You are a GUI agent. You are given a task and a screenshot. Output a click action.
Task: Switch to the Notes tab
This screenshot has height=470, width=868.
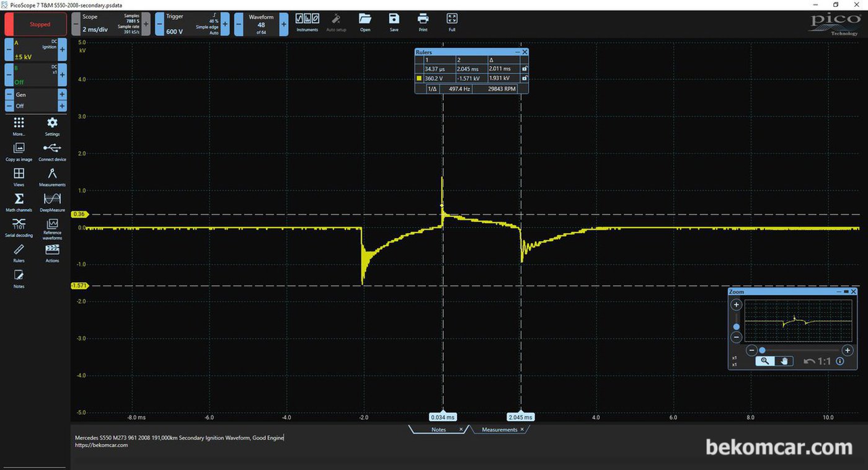[x=438, y=430]
